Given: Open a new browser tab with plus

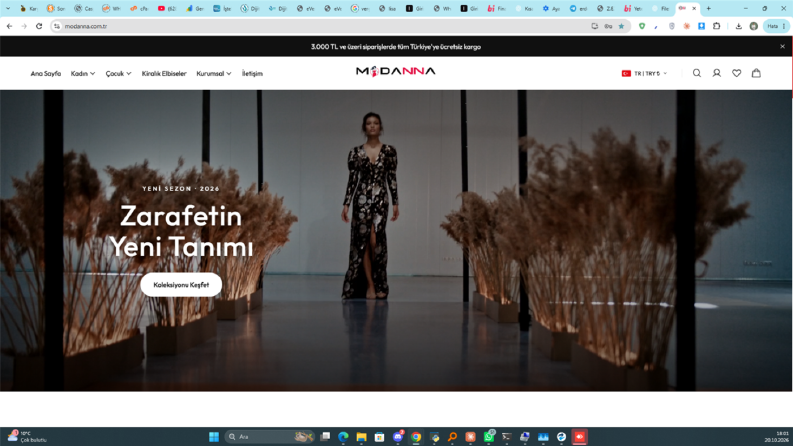Looking at the screenshot, I should (709, 9).
